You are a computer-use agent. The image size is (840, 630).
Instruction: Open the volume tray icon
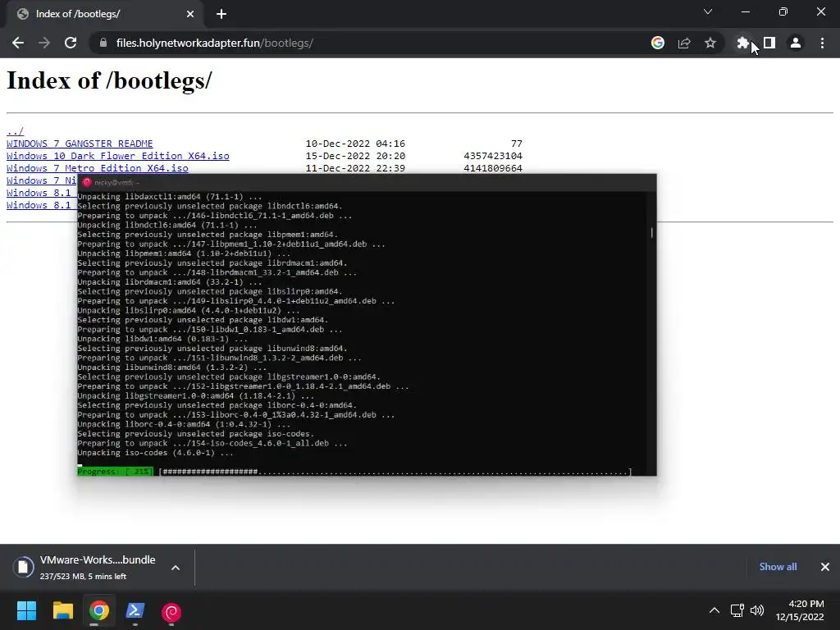[x=757, y=610]
